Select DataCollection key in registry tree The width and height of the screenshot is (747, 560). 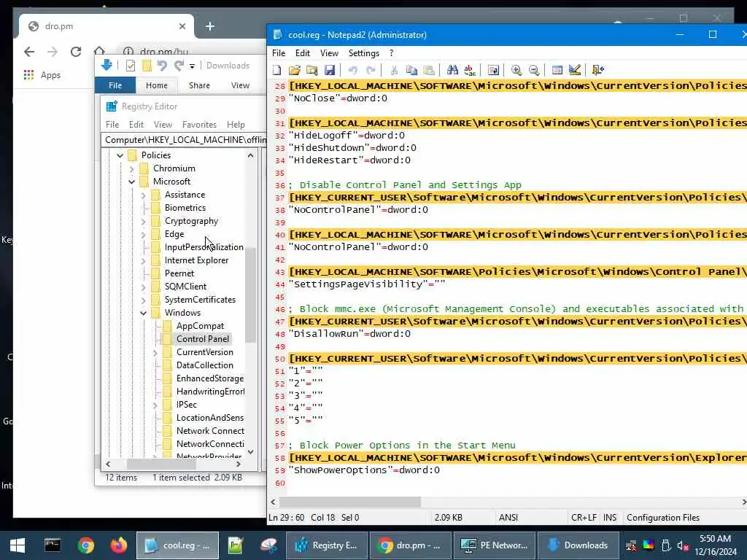[x=205, y=365]
